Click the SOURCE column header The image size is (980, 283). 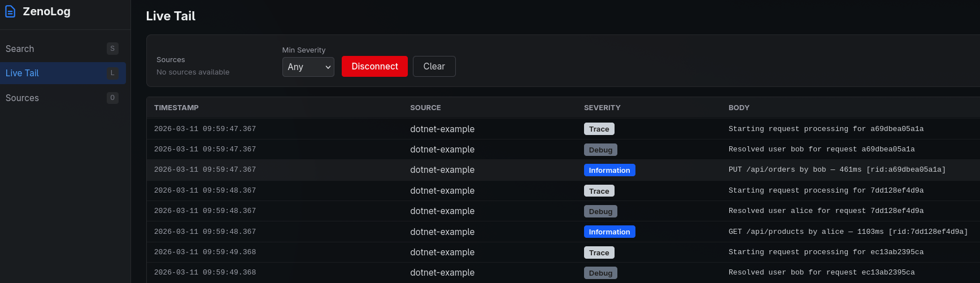(x=425, y=107)
